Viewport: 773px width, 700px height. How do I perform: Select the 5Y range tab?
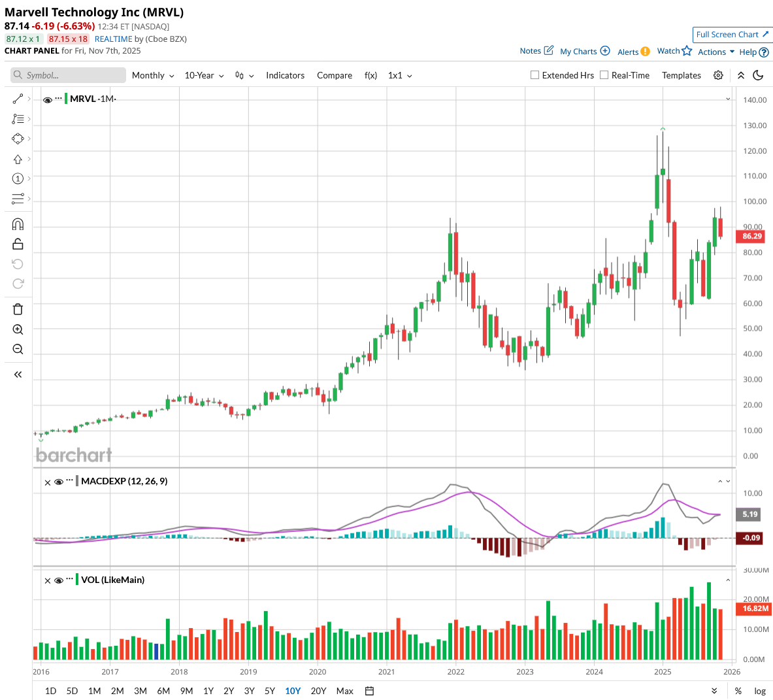tap(270, 691)
